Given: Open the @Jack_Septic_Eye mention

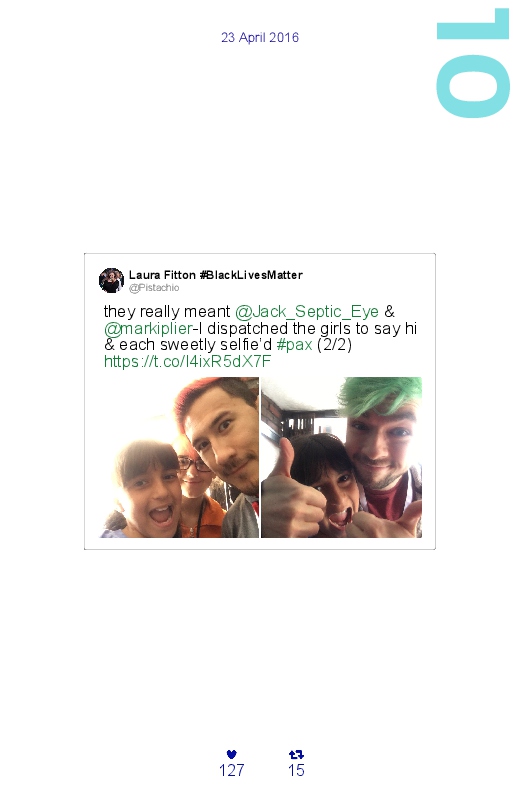Looking at the screenshot, I should (307, 311).
